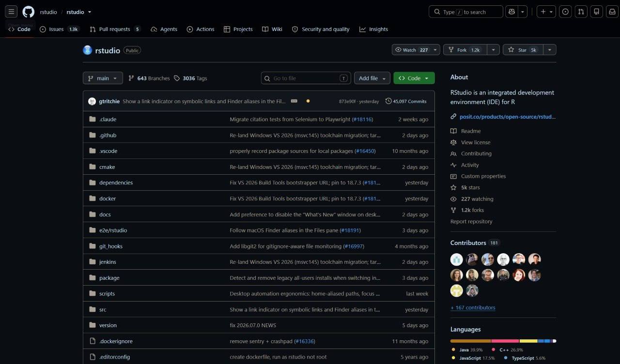Click the fork icon beside 1.2k forks

point(453,210)
